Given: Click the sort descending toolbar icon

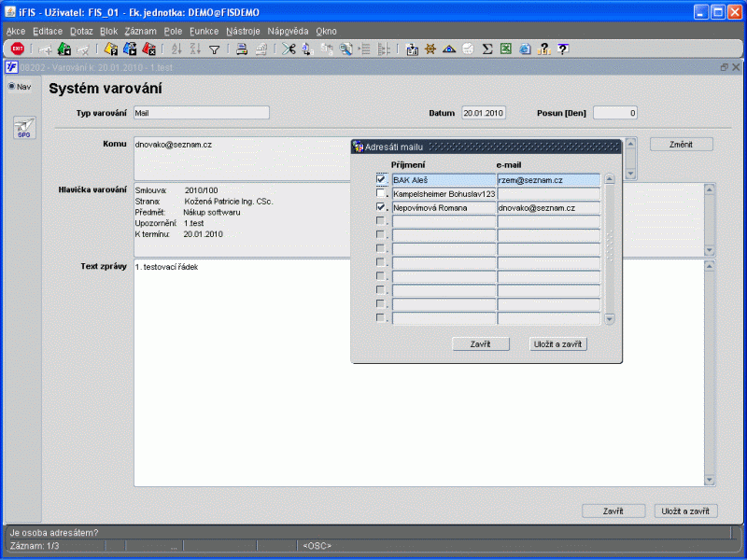Looking at the screenshot, I should click(x=195, y=49).
